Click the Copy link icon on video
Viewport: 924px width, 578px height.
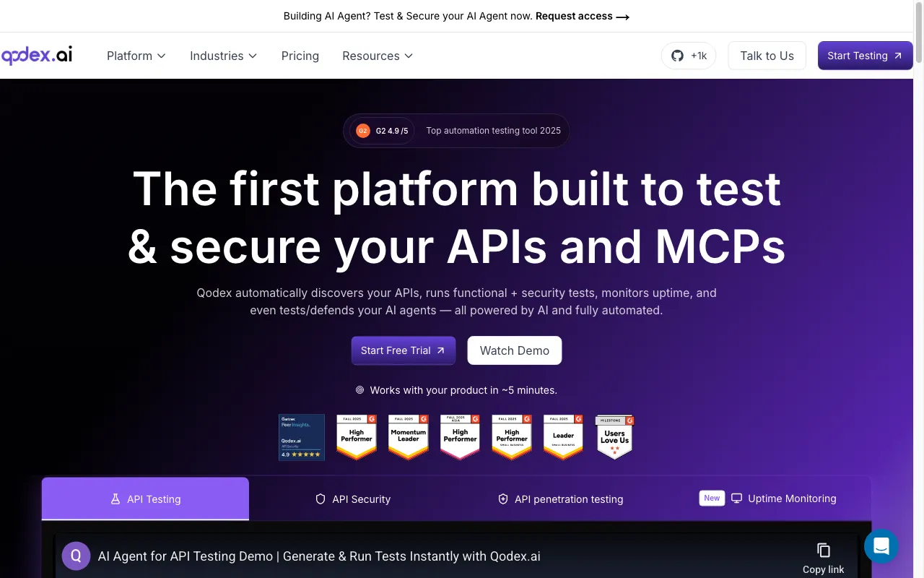coord(824,551)
